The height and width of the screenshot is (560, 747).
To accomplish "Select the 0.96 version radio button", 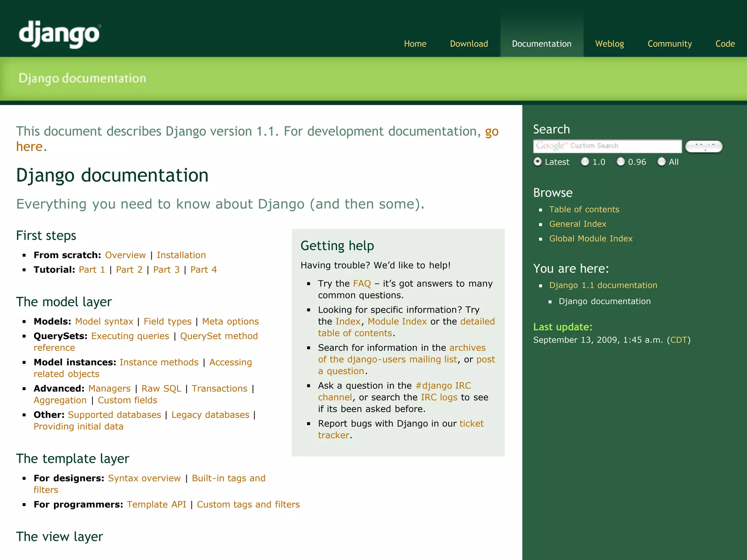I will point(621,162).
